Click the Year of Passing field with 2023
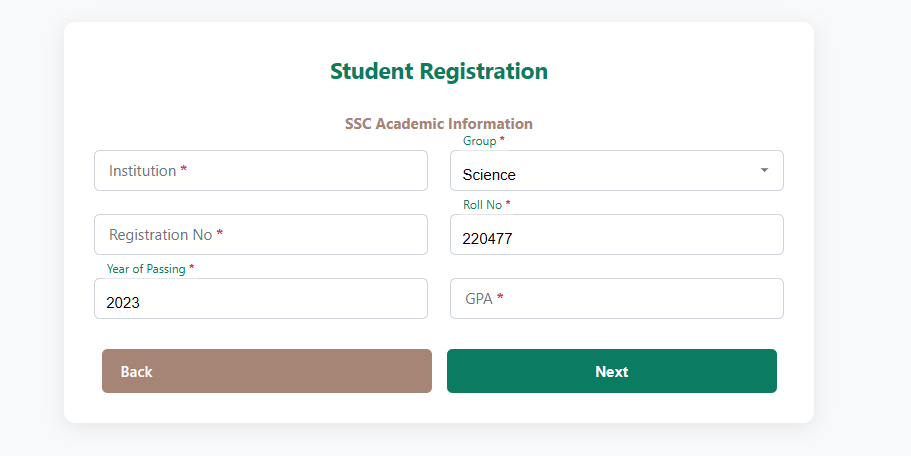The image size is (911, 456). pyautogui.click(x=260, y=301)
